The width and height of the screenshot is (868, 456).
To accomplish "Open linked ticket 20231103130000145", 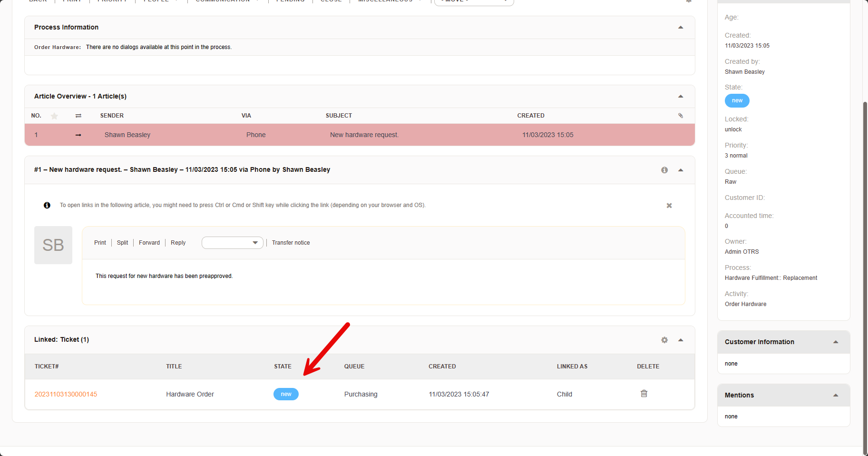I will point(66,394).
